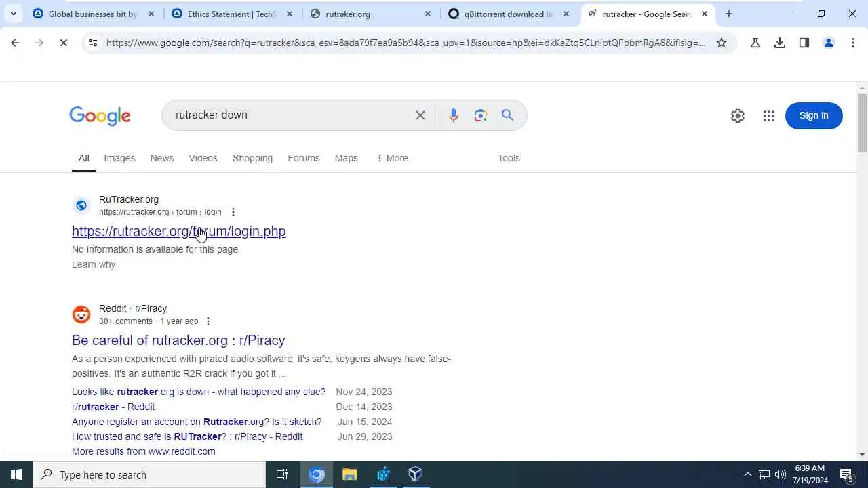This screenshot has width=868, height=488.
Task: Open the r/rutracker - Reddit link
Action: click(113, 407)
